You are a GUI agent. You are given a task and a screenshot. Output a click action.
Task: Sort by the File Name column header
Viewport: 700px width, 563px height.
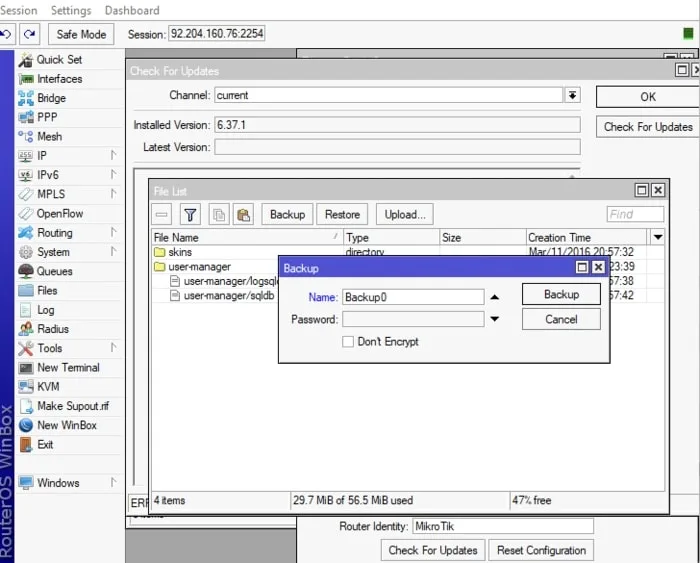247,238
